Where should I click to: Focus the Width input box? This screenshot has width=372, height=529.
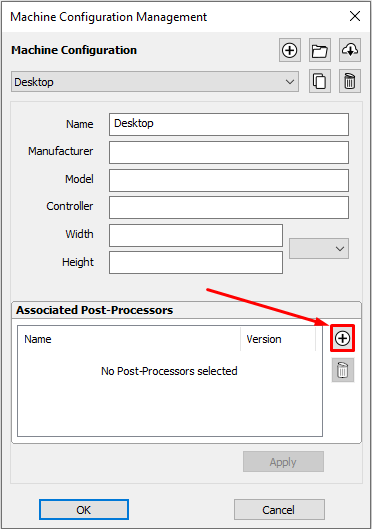[196, 235]
